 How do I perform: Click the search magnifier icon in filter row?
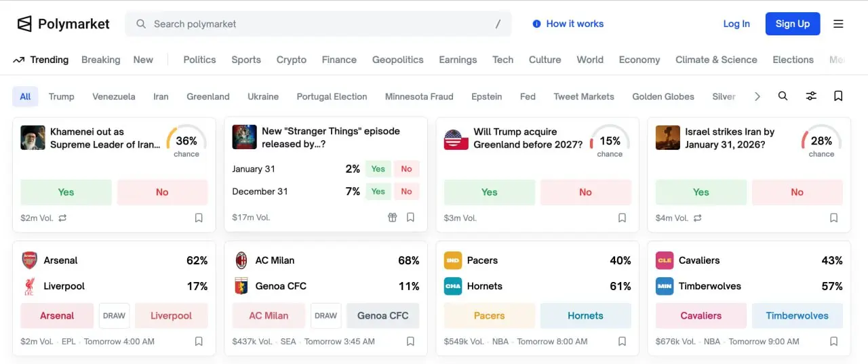point(783,96)
